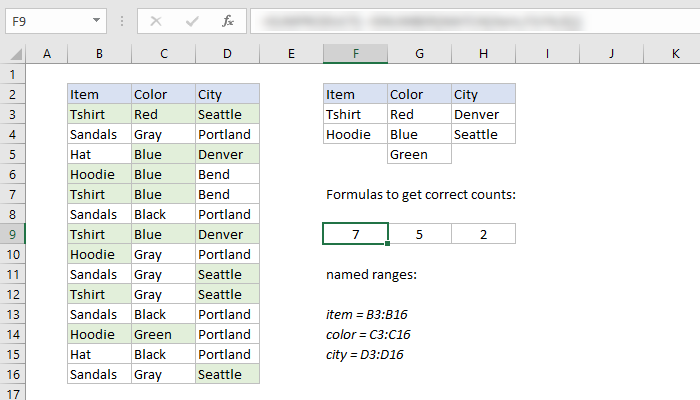
Task: Select the Item header cell in B2
Action: (99, 94)
